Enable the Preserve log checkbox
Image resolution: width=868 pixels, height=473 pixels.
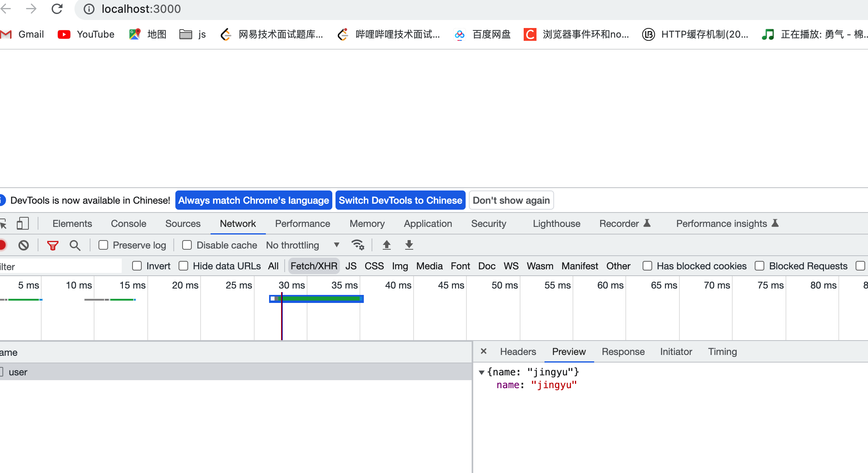(x=103, y=245)
